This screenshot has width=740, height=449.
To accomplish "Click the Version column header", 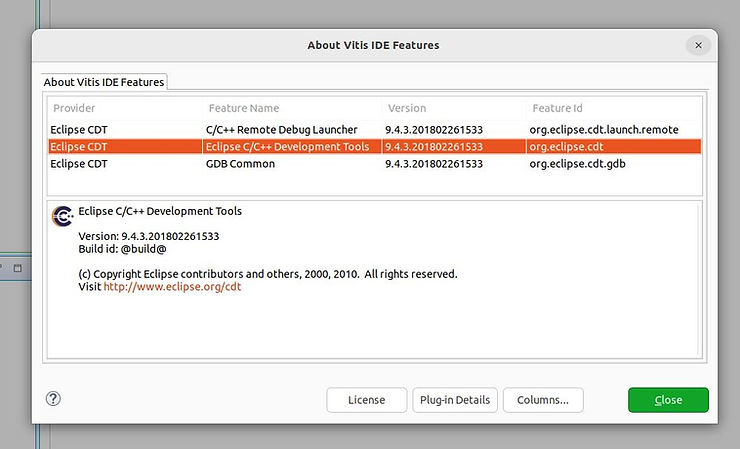I will click(x=406, y=108).
